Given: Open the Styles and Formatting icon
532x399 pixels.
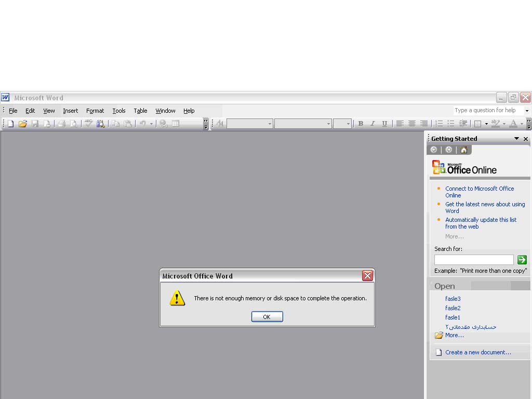Looking at the screenshot, I should [x=220, y=124].
